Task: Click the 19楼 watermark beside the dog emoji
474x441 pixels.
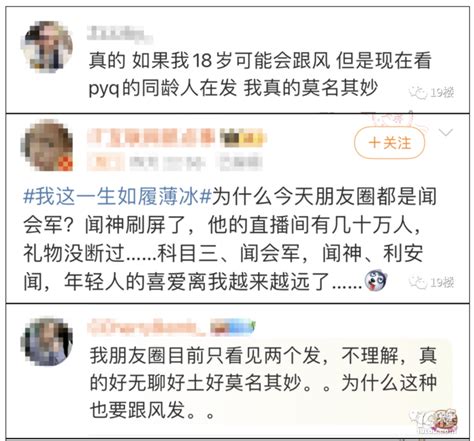Action: pyautogui.click(x=432, y=282)
